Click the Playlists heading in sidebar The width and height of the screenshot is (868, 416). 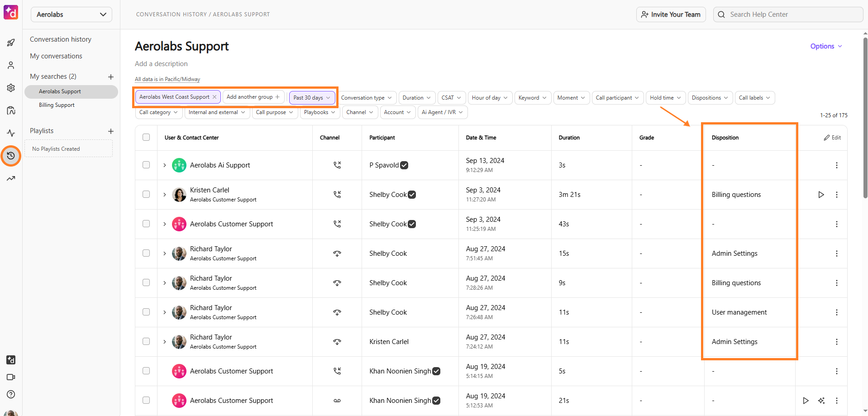click(x=42, y=131)
